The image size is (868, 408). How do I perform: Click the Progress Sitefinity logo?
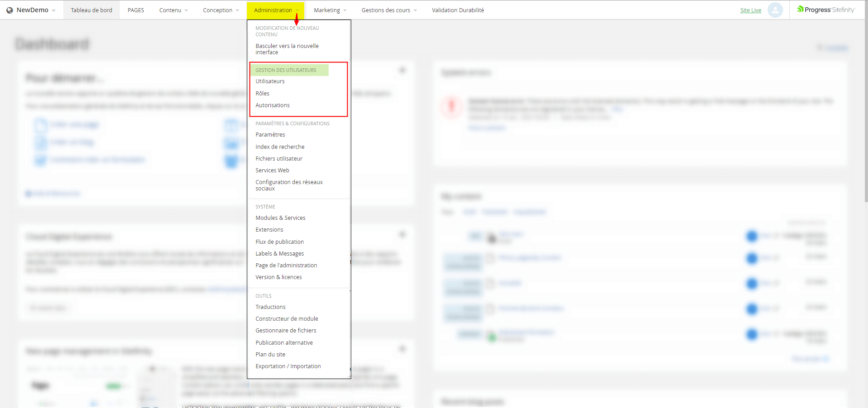point(826,10)
